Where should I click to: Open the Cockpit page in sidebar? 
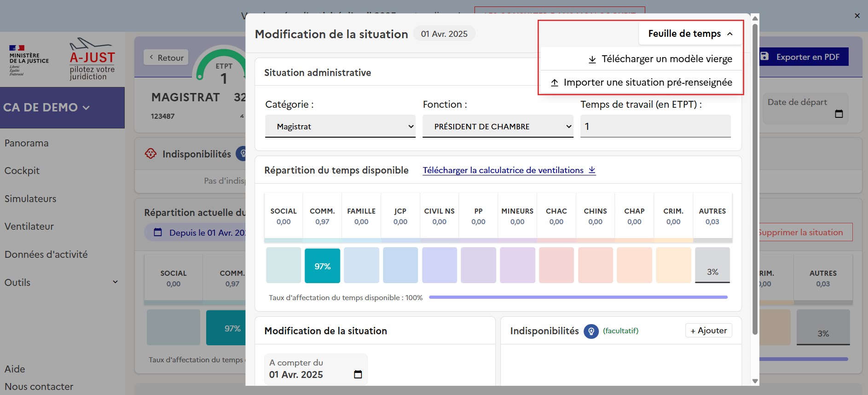tap(22, 170)
